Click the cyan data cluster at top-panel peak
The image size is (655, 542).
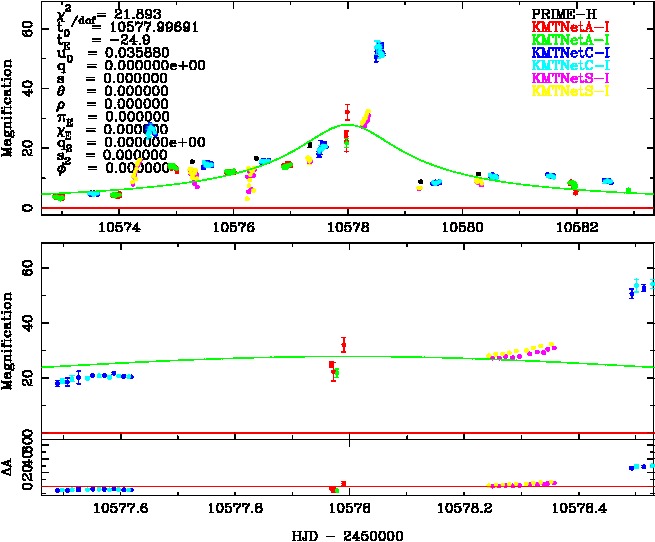(x=378, y=49)
